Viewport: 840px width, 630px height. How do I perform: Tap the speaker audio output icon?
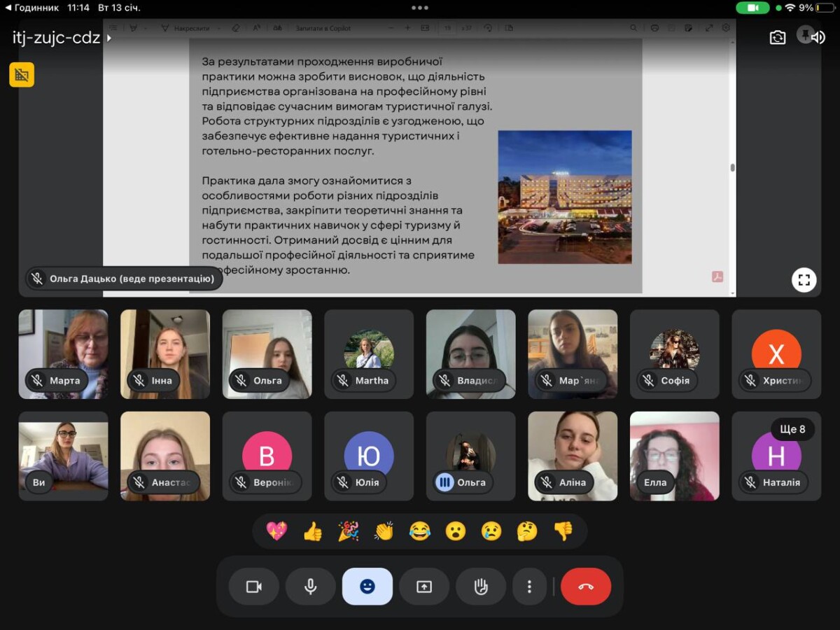[817, 38]
